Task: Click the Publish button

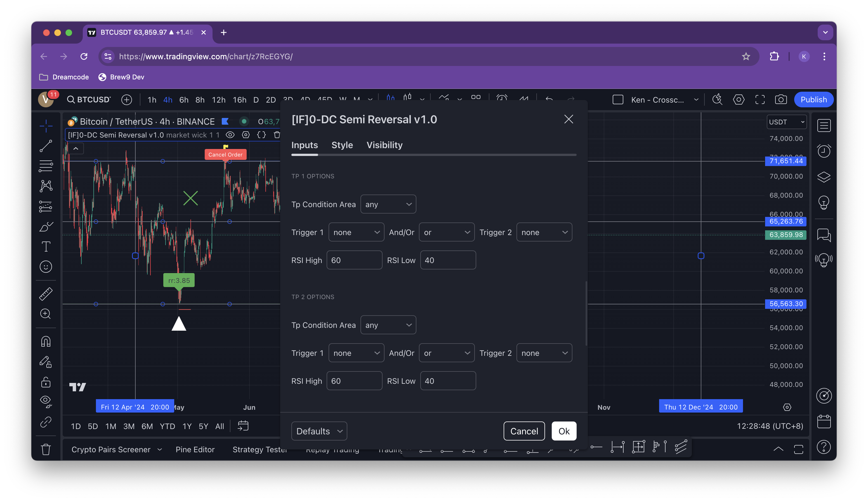Action: click(x=813, y=100)
